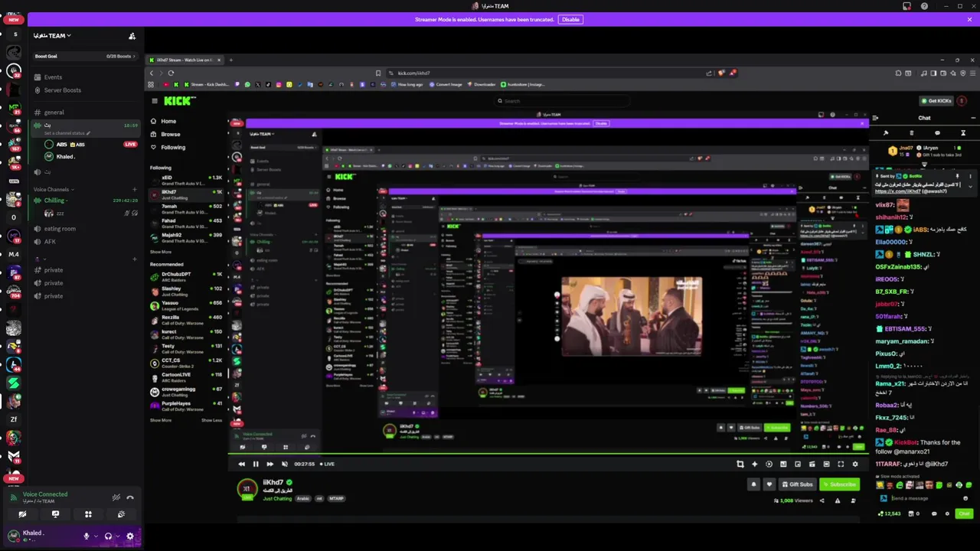
Task: Join the eating room voice channel
Action: point(59,229)
